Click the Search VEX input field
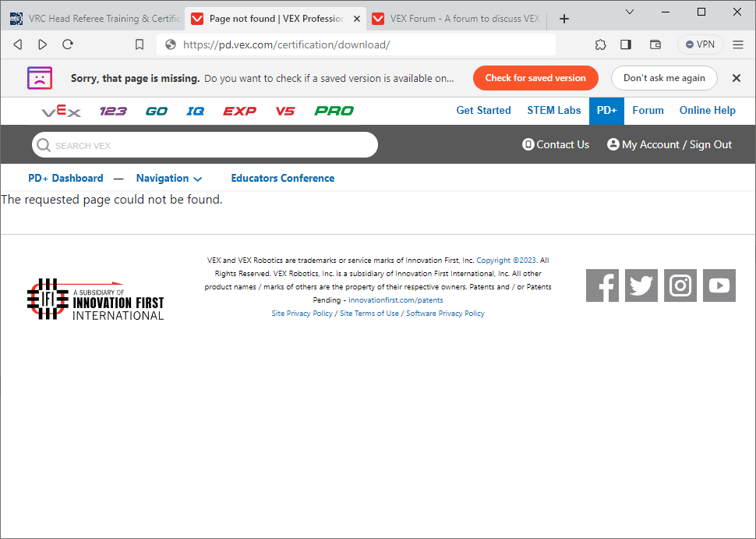756x539 pixels. point(205,145)
